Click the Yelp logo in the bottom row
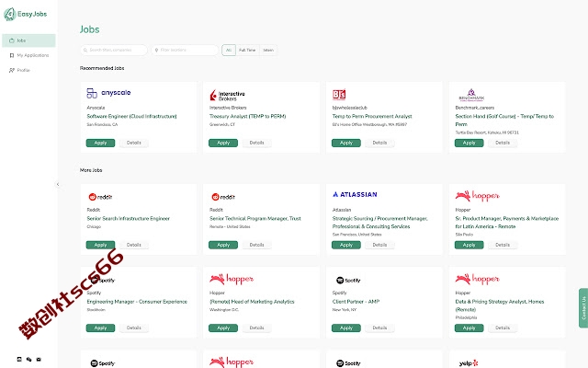 click(469, 363)
